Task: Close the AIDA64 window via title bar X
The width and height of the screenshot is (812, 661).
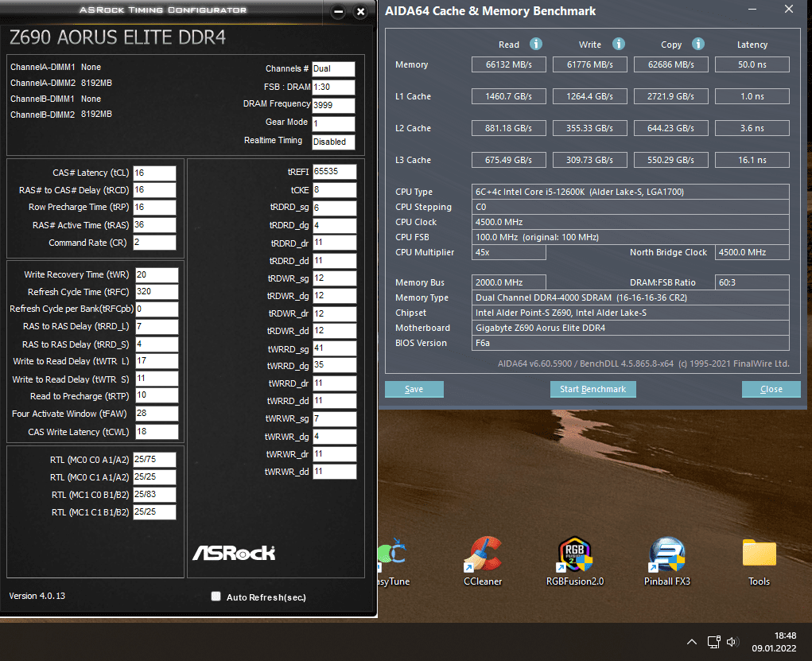Action: (789, 10)
